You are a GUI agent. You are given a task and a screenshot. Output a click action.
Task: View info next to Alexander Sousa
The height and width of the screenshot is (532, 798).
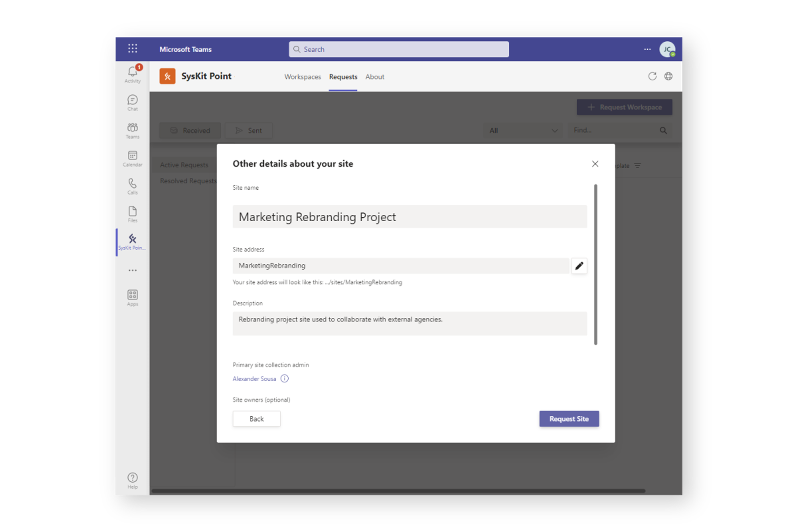285,379
